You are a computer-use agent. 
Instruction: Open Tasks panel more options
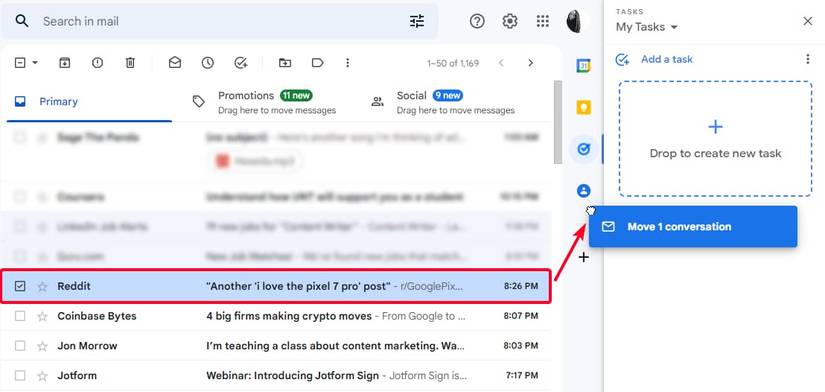coord(808,59)
